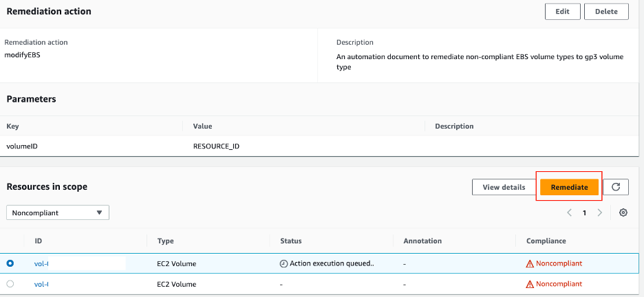
Task: Select the radio button for the queued volume
Action: tap(10, 263)
